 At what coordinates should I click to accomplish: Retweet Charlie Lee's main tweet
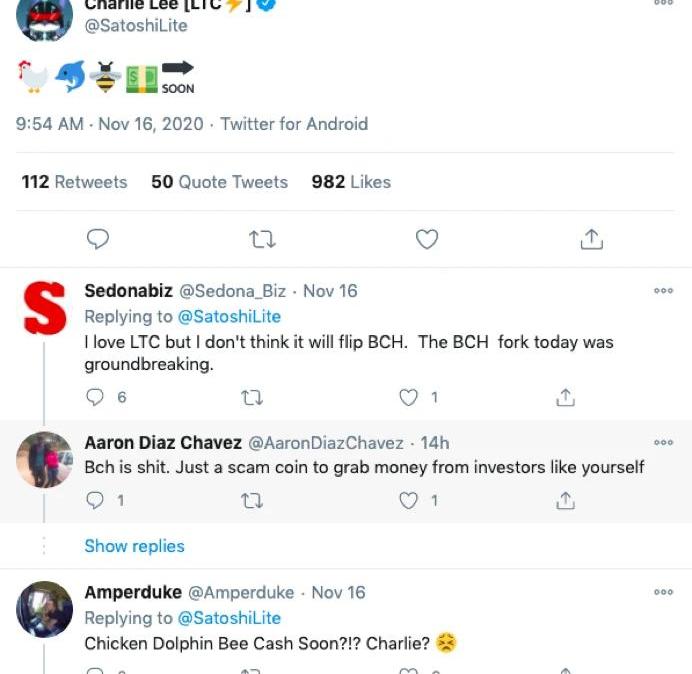click(262, 239)
